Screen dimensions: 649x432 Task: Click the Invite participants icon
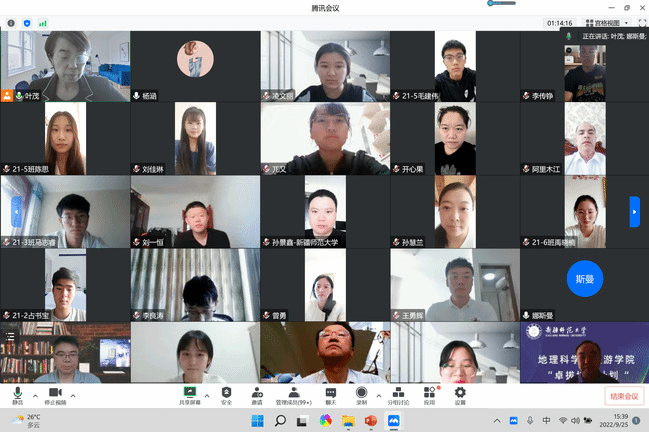pyautogui.click(x=257, y=393)
